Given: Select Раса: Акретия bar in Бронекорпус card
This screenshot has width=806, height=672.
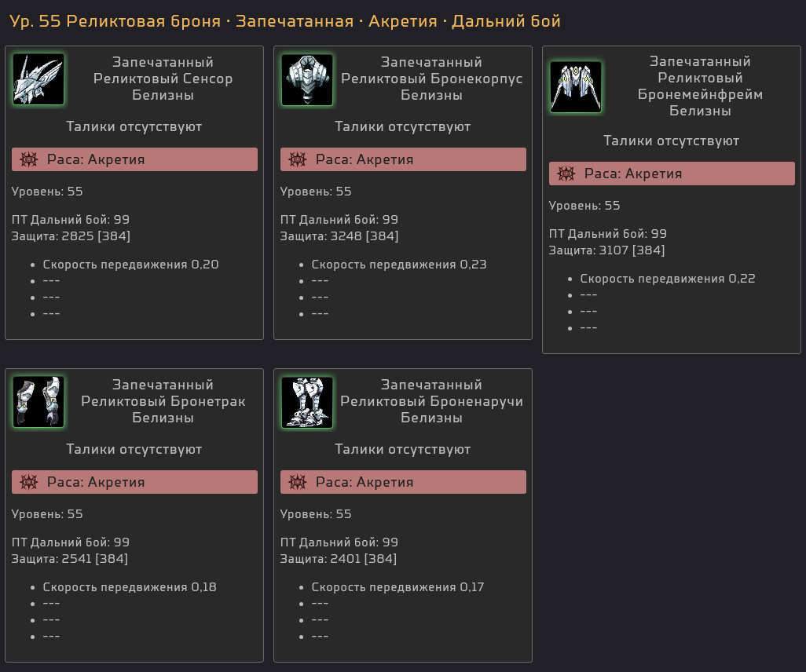Looking at the screenshot, I should tap(403, 159).
